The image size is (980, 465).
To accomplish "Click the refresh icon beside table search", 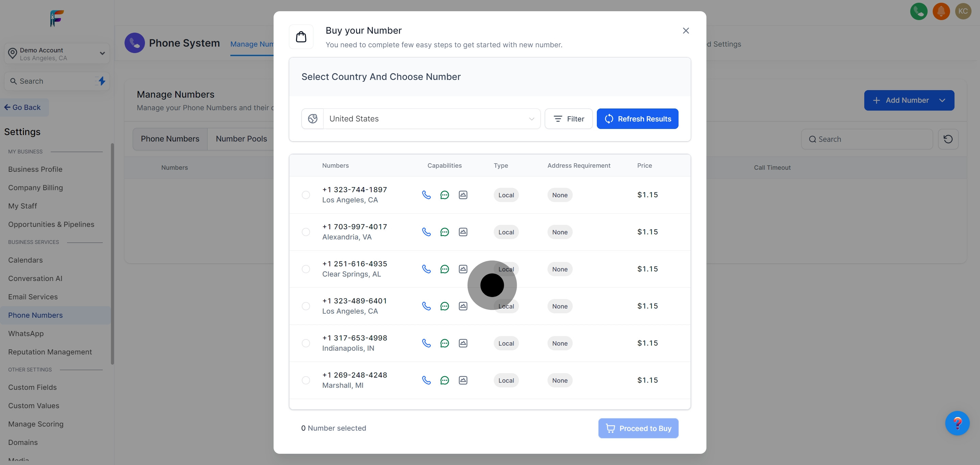I will tap(948, 139).
